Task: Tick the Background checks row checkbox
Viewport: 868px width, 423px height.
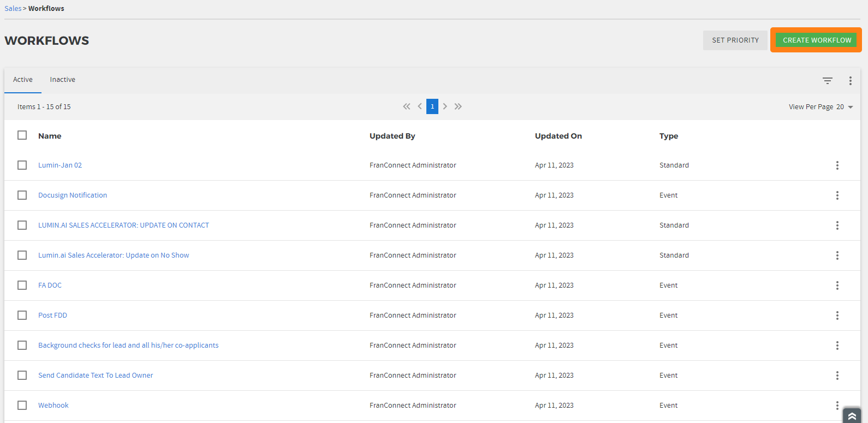Action: click(22, 345)
